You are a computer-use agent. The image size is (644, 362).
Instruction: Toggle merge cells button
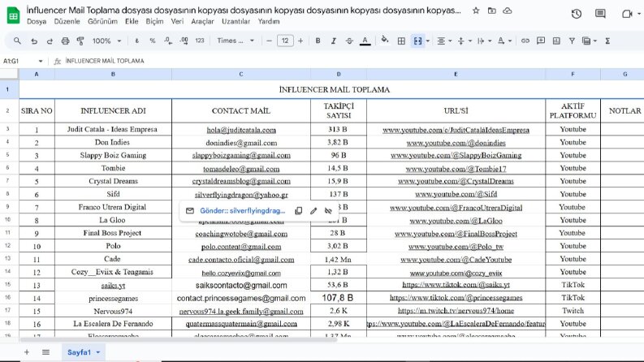pyautogui.click(x=417, y=41)
